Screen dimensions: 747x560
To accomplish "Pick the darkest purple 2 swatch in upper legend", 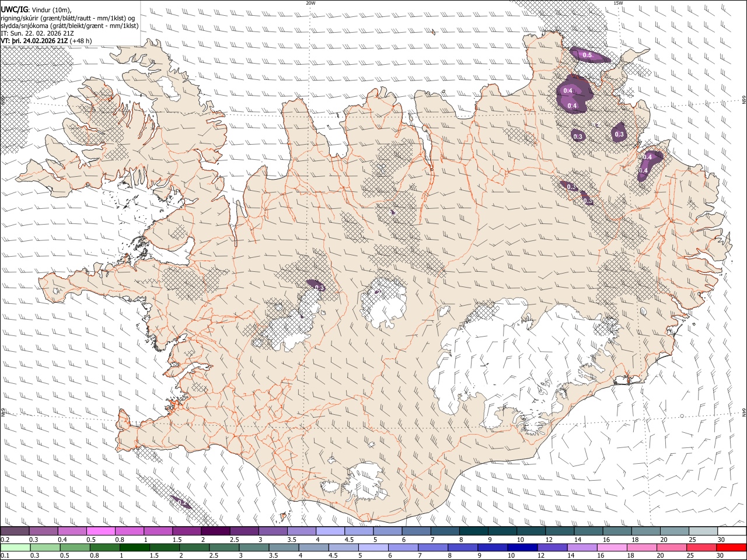I will 215,531.
